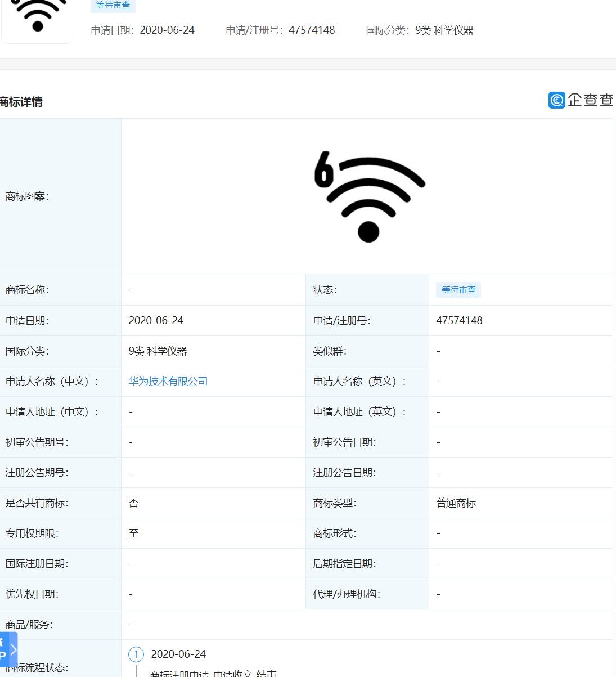Click the 9类 科学仪器 classification cell

[158, 351]
